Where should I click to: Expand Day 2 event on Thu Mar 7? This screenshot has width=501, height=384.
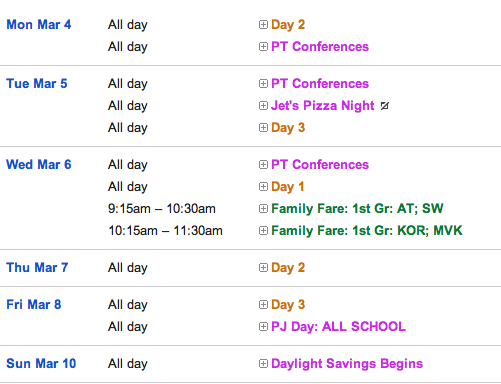[263, 268]
